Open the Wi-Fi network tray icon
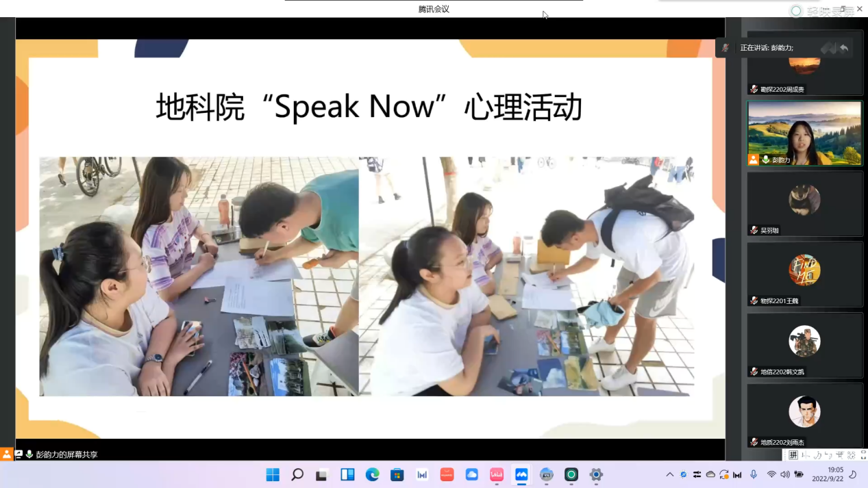Image resolution: width=868 pixels, height=488 pixels. (771, 474)
